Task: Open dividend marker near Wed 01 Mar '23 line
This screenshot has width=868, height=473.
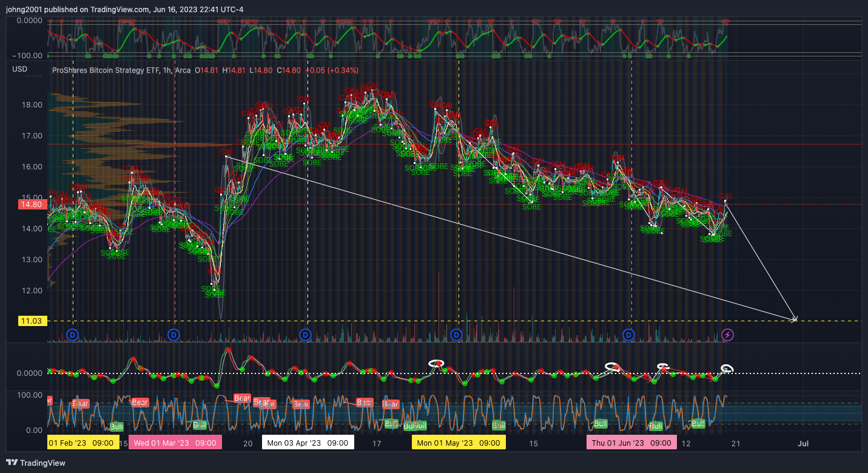Action: pyautogui.click(x=174, y=335)
